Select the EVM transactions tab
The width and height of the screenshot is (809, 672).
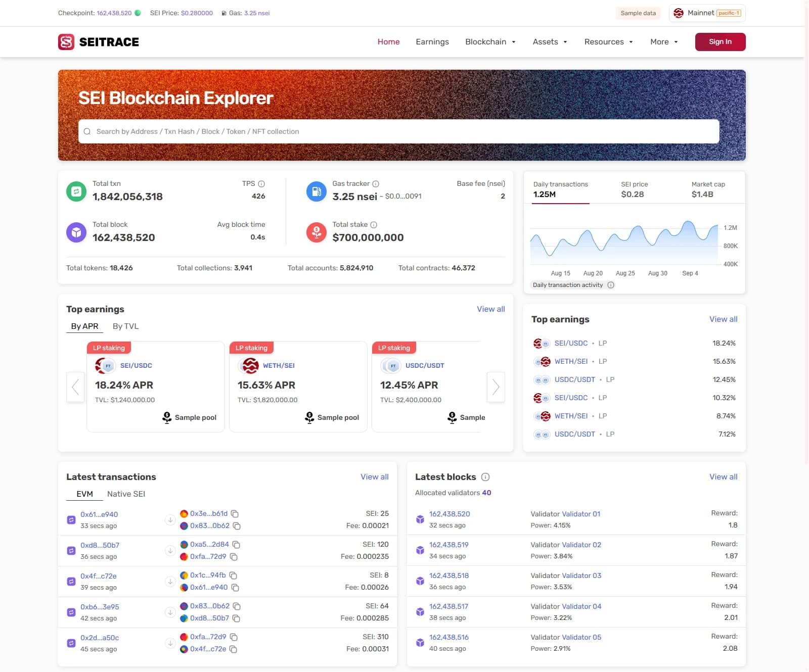pos(84,494)
